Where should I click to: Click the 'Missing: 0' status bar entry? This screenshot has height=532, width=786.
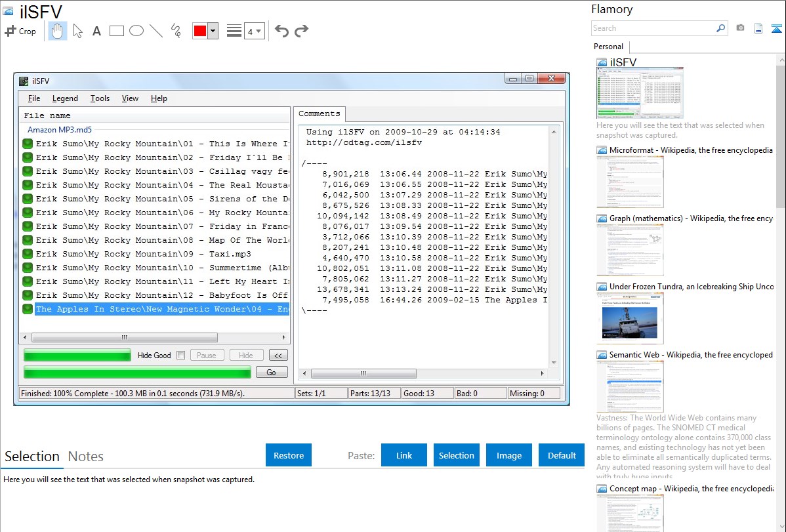click(534, 394)
